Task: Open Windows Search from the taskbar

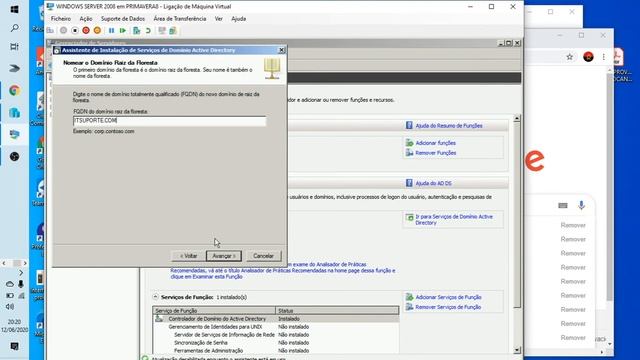Action: tap(14, 28)
